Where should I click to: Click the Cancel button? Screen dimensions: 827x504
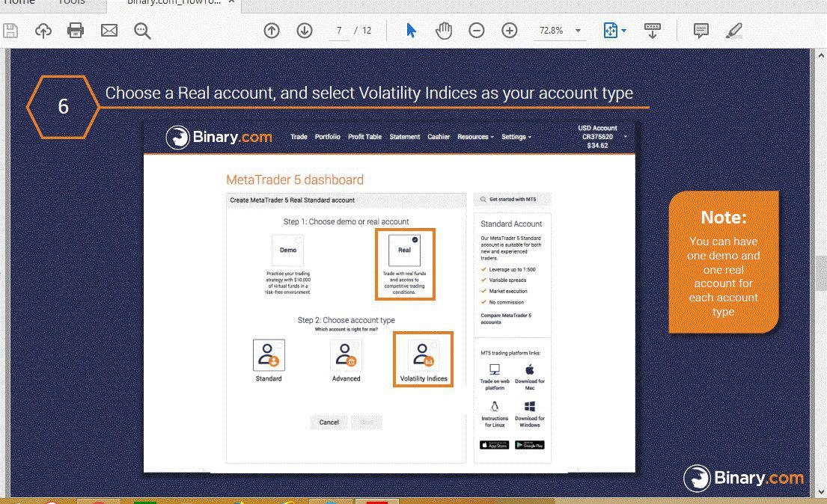pos(329,422)
